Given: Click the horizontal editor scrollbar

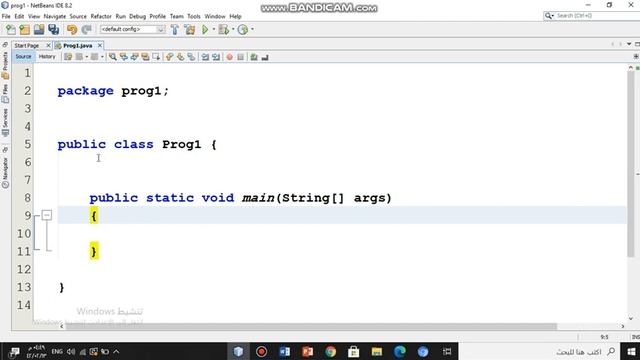Looking at the screenshot, I should pos(310,327).
